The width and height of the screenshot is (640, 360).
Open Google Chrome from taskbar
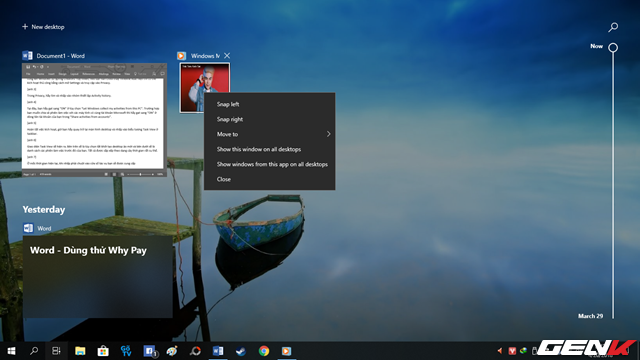(x=264, y=351)
